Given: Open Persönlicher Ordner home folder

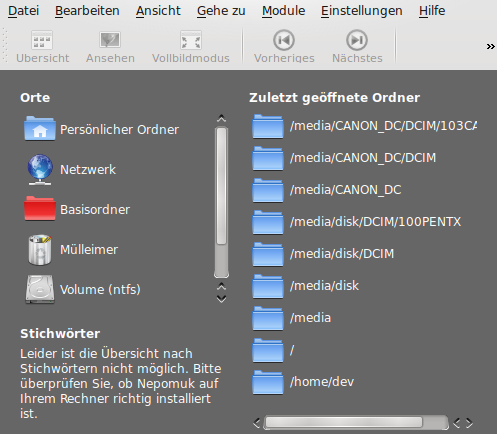Looking at the screenshot, I should 102,129.
